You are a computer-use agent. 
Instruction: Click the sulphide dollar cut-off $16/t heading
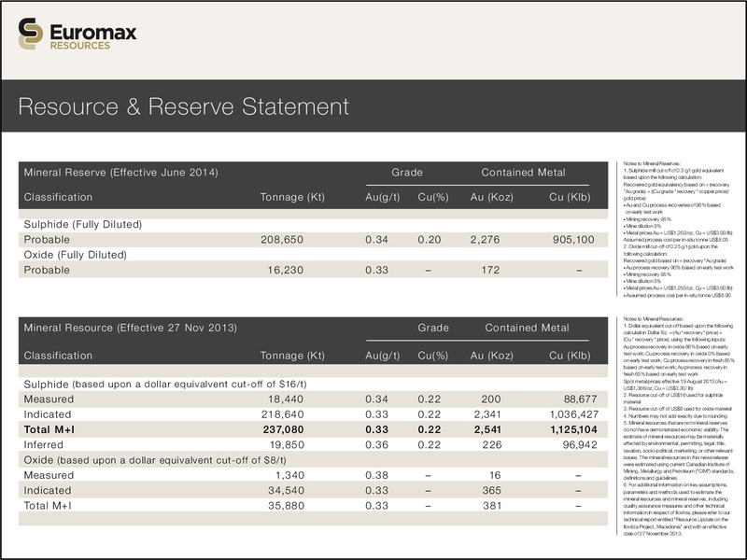coord(165,384)
